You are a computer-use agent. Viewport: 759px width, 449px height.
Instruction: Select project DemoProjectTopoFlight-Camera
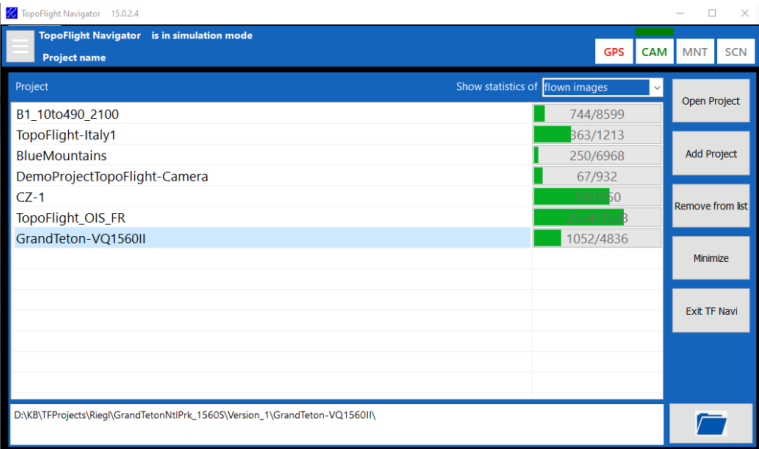click(x=272, y=177)
